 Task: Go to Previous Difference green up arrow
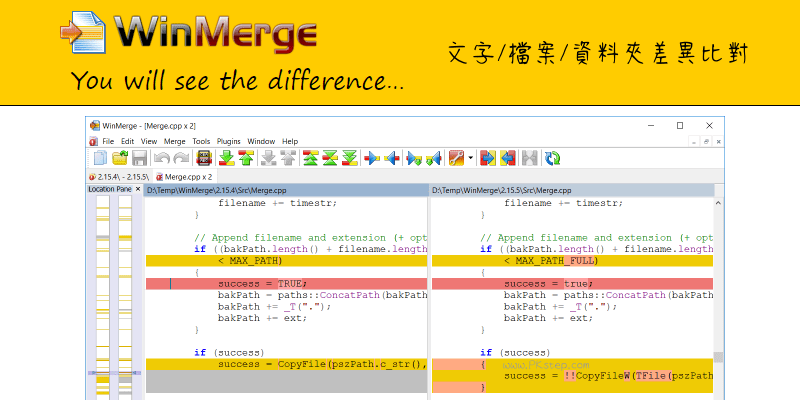[x=246, y=158]
